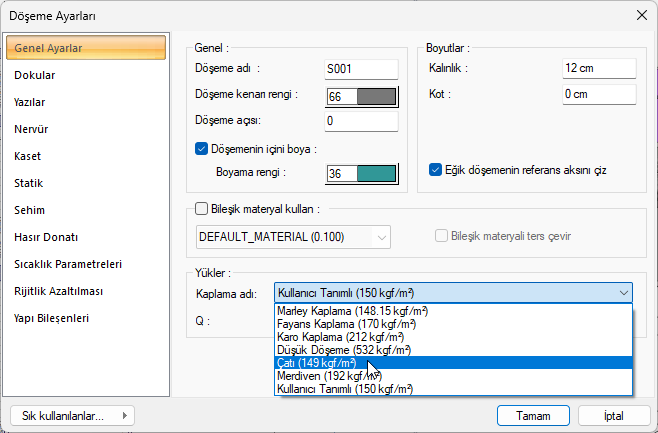Click the Döşeme adı text field
This screenshot has height=433, width=658.
[x=361, y=69]
